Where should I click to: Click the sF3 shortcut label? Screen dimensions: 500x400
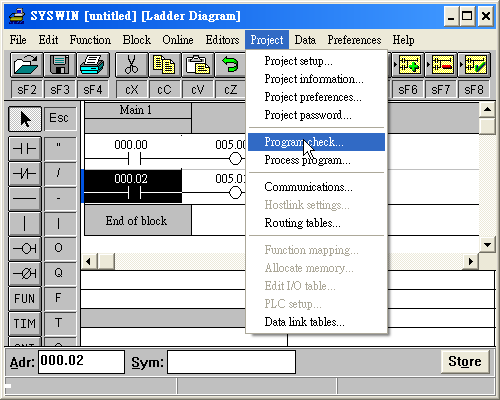click(60, 90)
